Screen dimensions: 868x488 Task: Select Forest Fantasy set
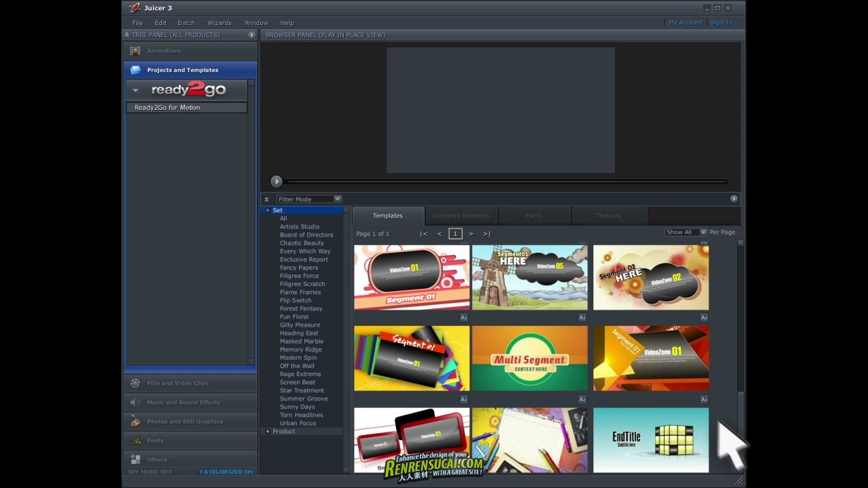pos(301,308)
